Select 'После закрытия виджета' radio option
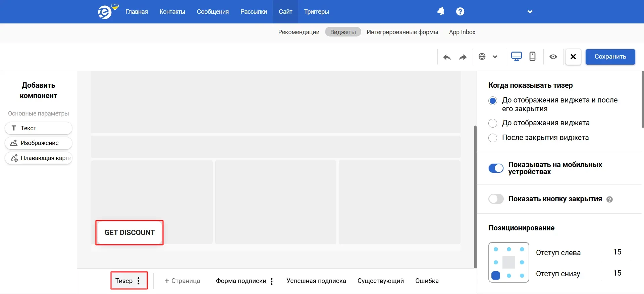644x294 pixels. click(493, 138)
